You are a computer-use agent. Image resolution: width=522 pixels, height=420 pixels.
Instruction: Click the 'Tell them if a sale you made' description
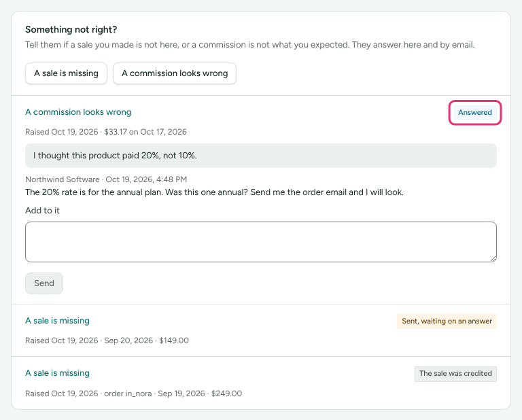250,45
